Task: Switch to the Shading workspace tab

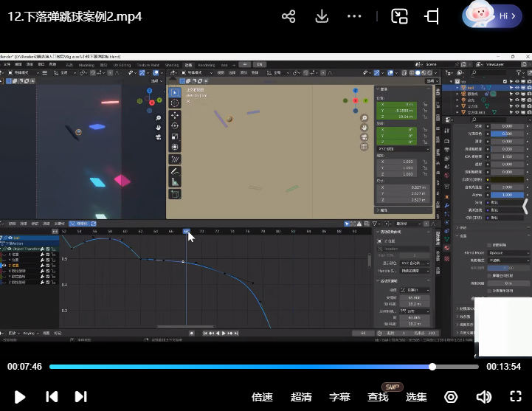Action: (x=172, y=65)
